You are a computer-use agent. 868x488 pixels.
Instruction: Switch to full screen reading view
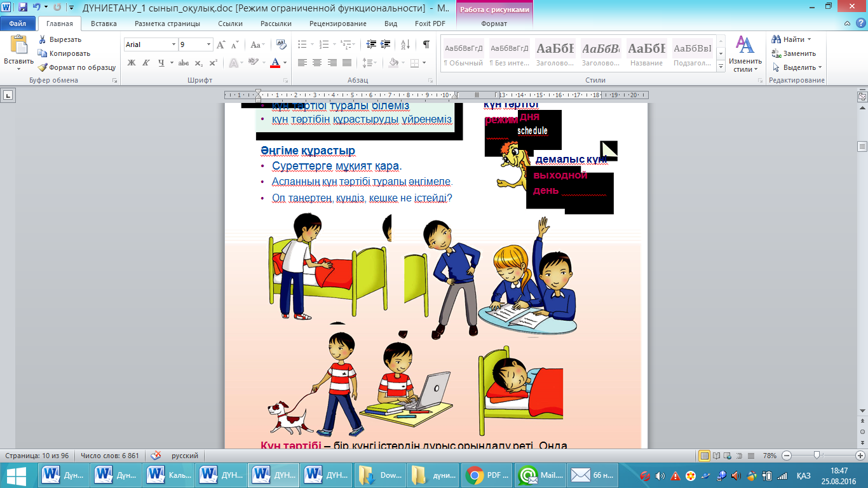click(717, 456)
